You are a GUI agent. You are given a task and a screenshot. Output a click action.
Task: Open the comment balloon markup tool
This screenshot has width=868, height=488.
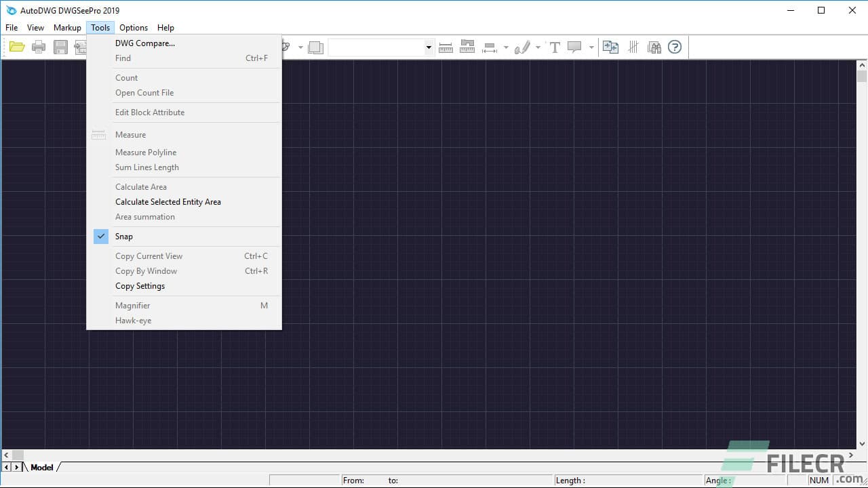(575, 47)
